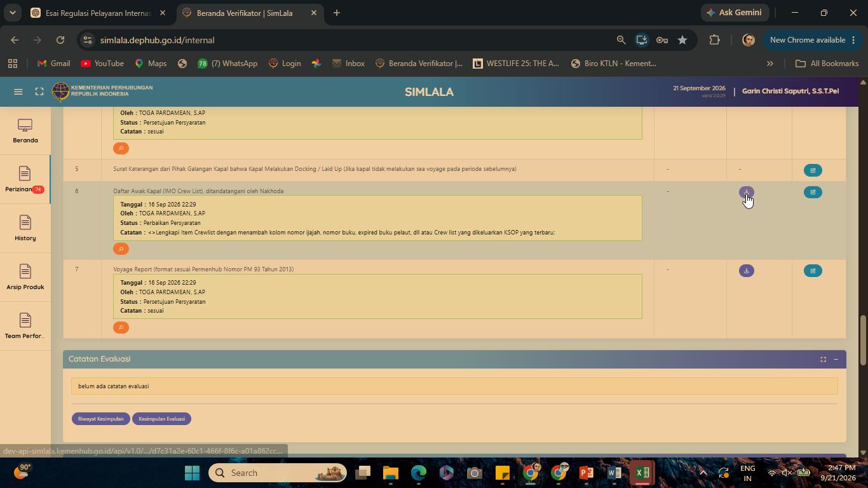Click orange search icon under Voyage Report note
This screenshot has height=488, width=868.
click(121, 327)
